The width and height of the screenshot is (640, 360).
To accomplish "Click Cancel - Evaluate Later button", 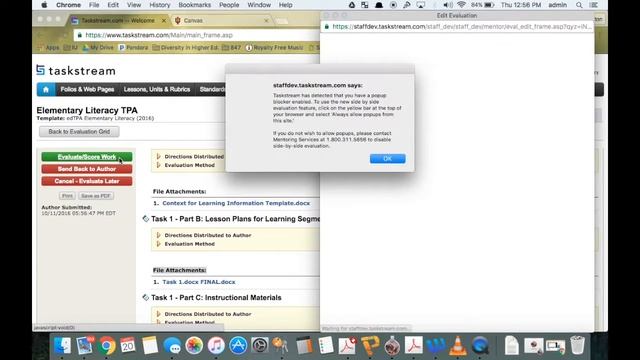I will click(x=87, y=181).
